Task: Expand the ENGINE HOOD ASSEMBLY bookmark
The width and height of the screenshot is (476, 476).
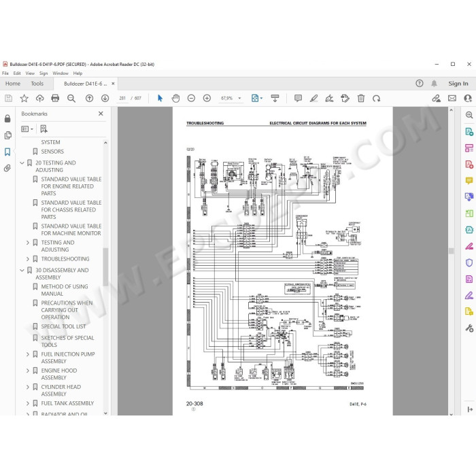Action: tap(28, 371)
